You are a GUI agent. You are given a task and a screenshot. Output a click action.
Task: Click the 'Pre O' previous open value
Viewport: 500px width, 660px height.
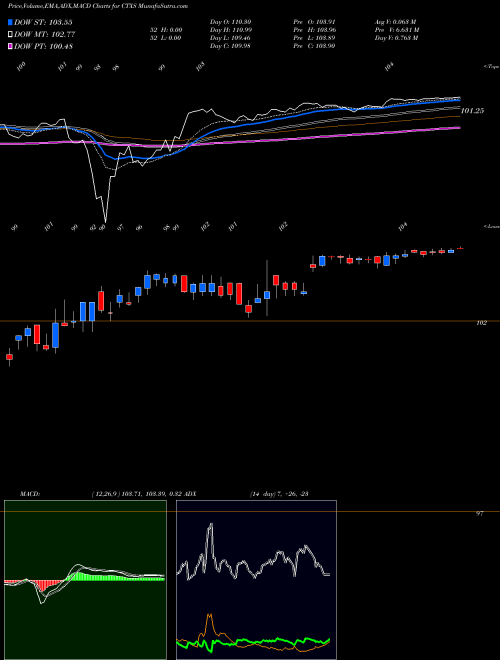314,22
